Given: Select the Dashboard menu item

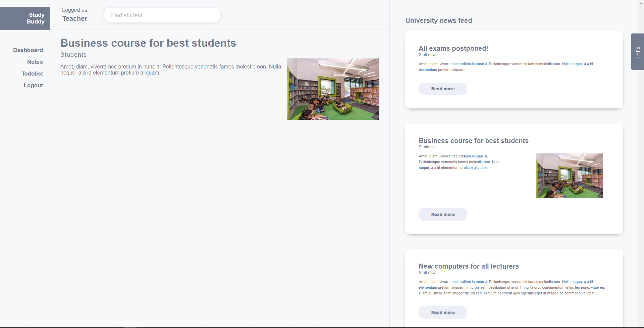Looking at the screenshot, I should [28, 50].
